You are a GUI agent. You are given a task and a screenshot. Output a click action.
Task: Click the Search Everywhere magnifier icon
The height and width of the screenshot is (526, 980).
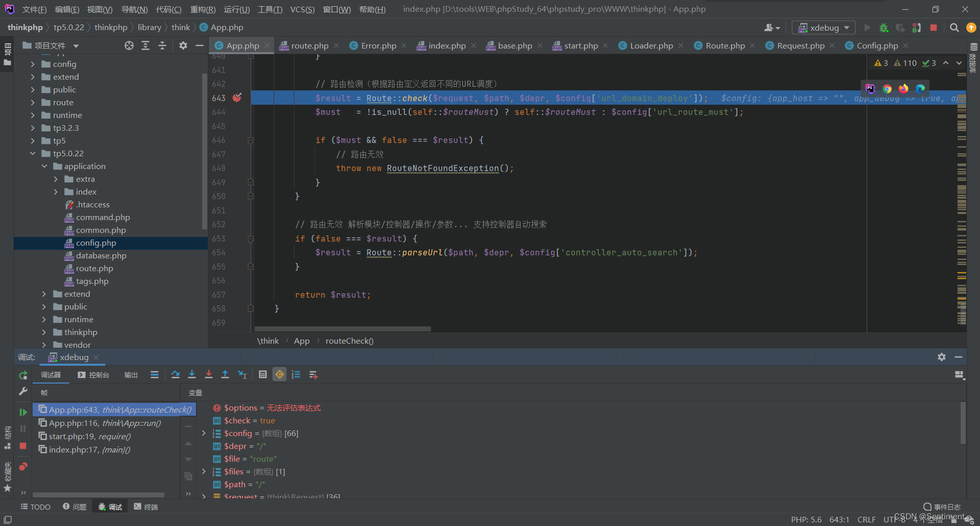point(954,28)
